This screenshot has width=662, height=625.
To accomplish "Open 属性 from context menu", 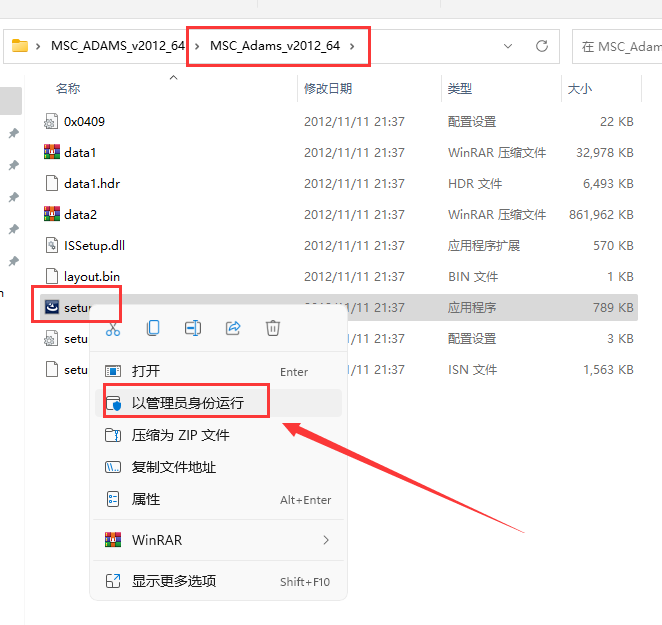I will [x=218, y=499].
